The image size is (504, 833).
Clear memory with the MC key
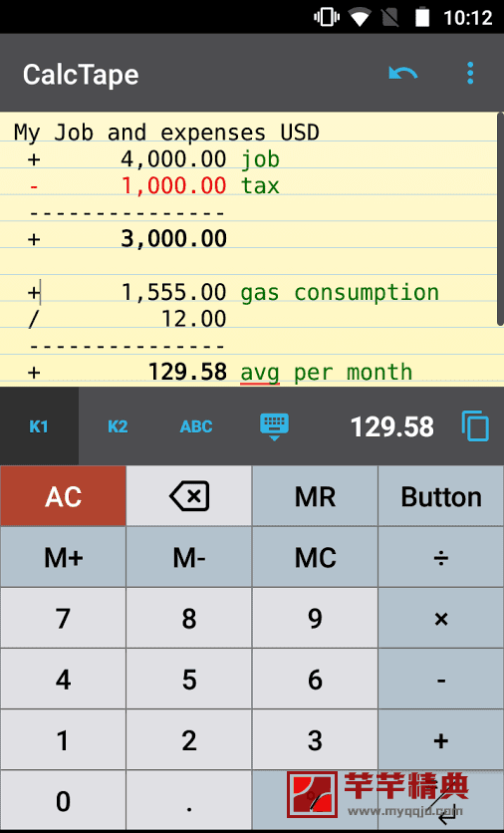click(315, 557)
